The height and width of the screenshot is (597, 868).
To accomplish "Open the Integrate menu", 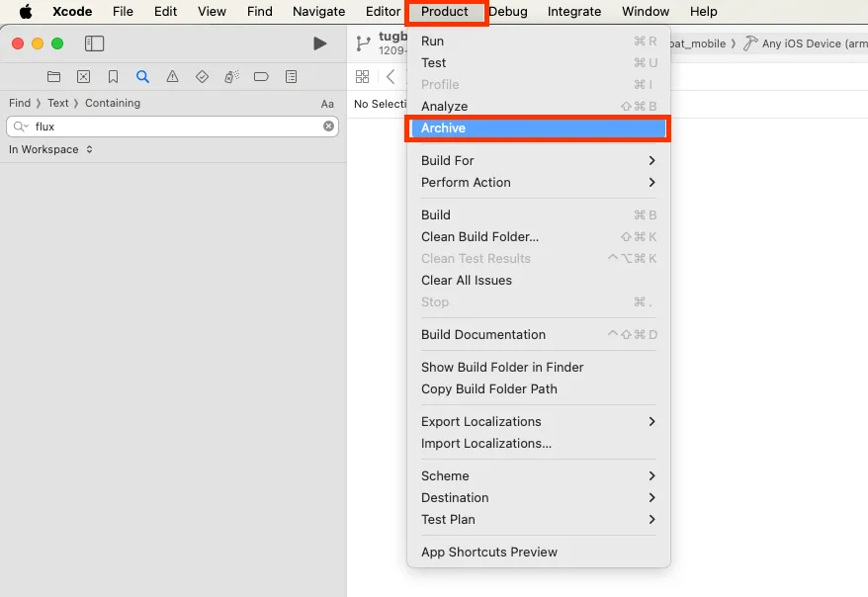I will coord(574,12).
